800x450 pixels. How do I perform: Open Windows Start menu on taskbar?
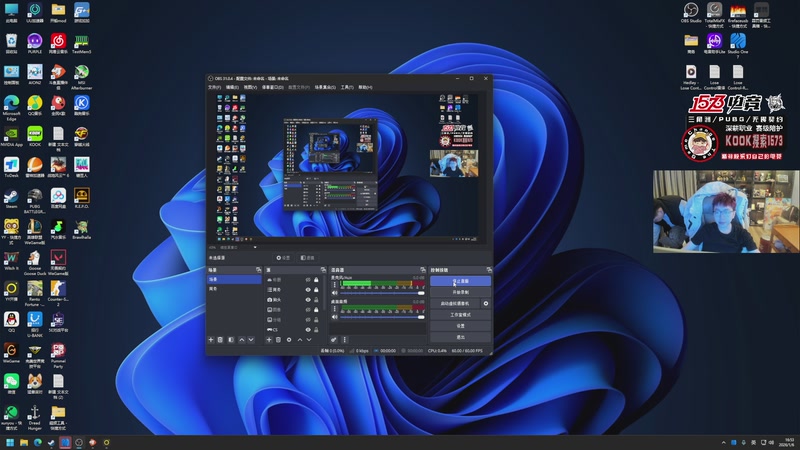pos(10,442)
